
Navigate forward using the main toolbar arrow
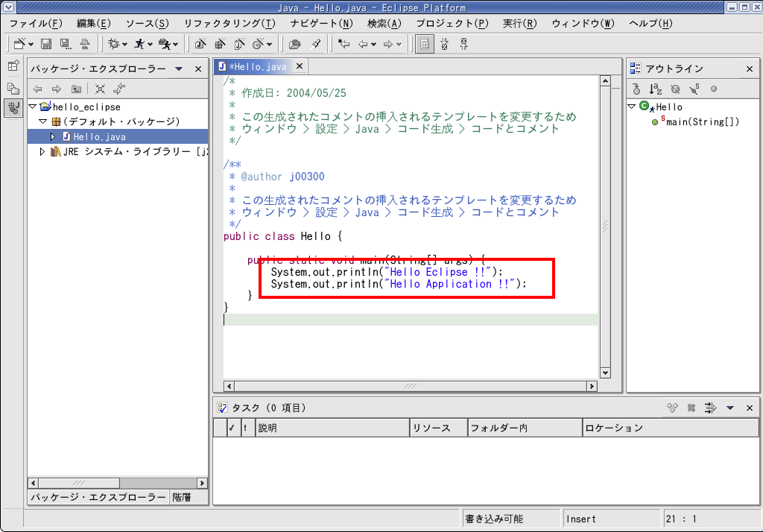click(x=387, y=44)
